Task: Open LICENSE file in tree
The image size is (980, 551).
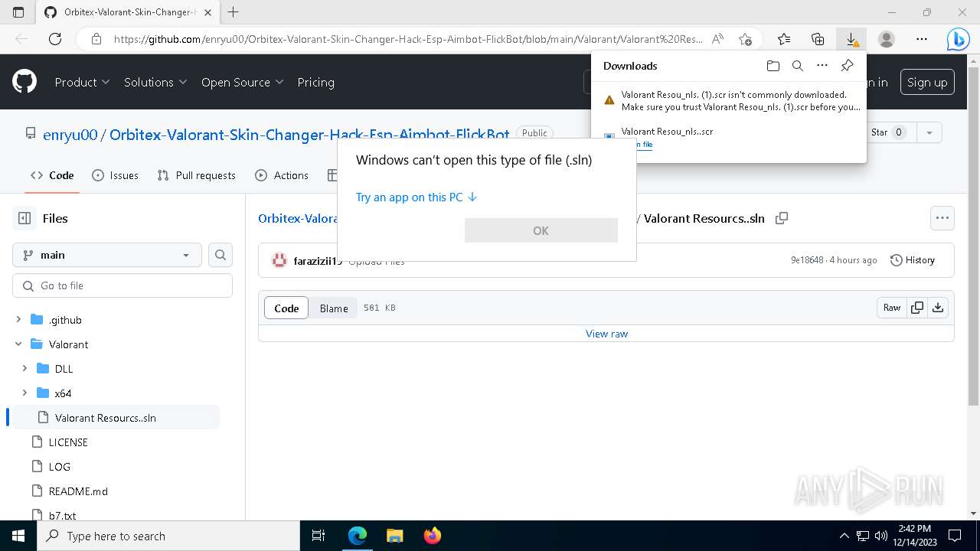Action: coord(68,442)
